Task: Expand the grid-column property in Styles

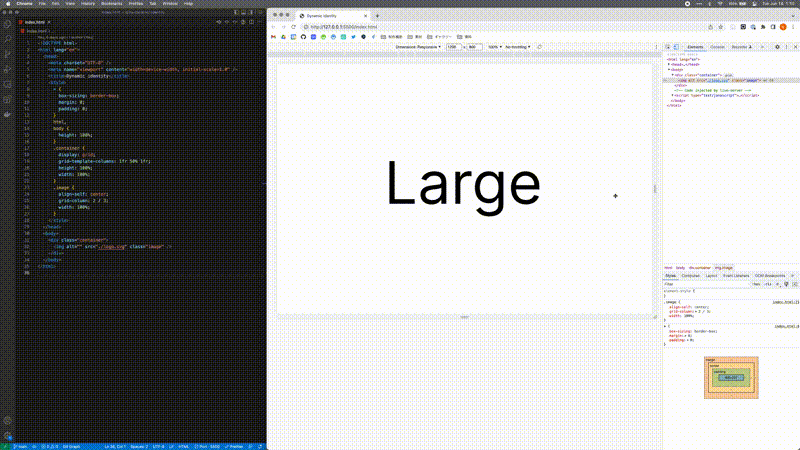Action: pos(695,311)
